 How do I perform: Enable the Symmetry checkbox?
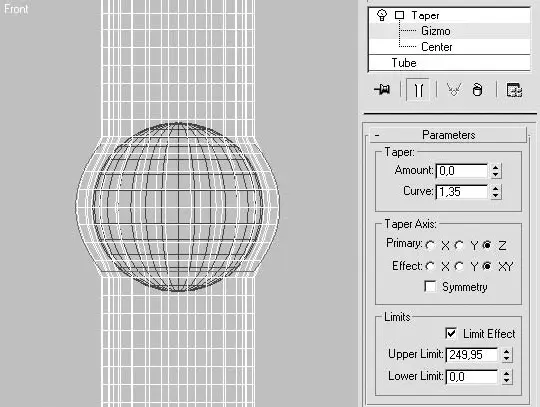pyautogui.click(x=430, y=286)
